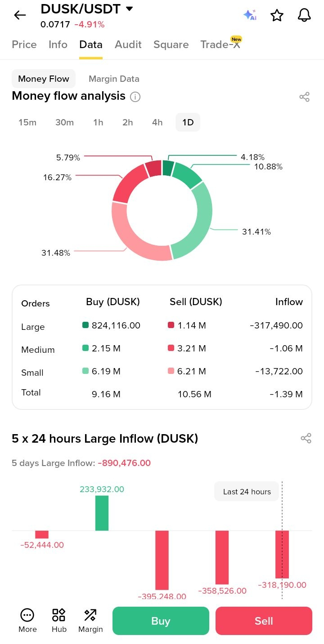The image size is (324, 644).
Task: Tap the red Sell button
Action: pos(264,621)
